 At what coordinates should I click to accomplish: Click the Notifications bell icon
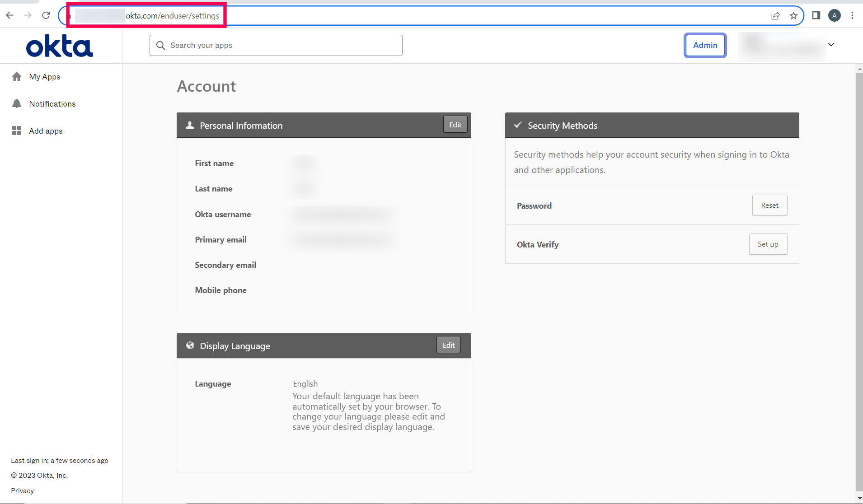[x=17, y=104]
